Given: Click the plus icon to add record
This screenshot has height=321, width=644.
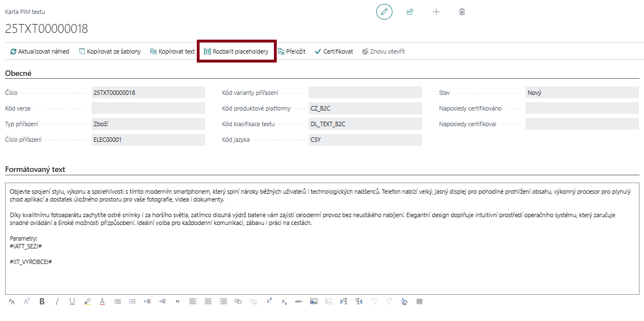Looking at the screenshot, I should click(436, 12).
